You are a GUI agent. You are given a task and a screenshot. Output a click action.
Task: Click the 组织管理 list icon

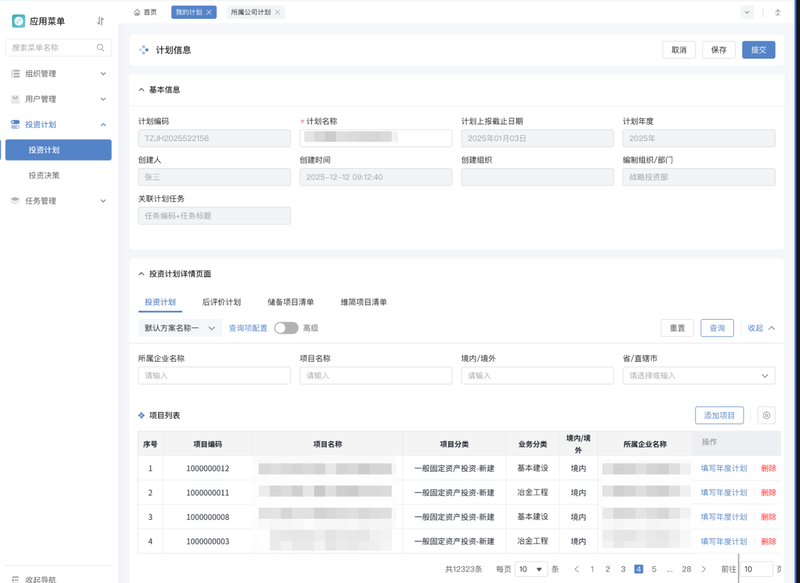point(15,73)
